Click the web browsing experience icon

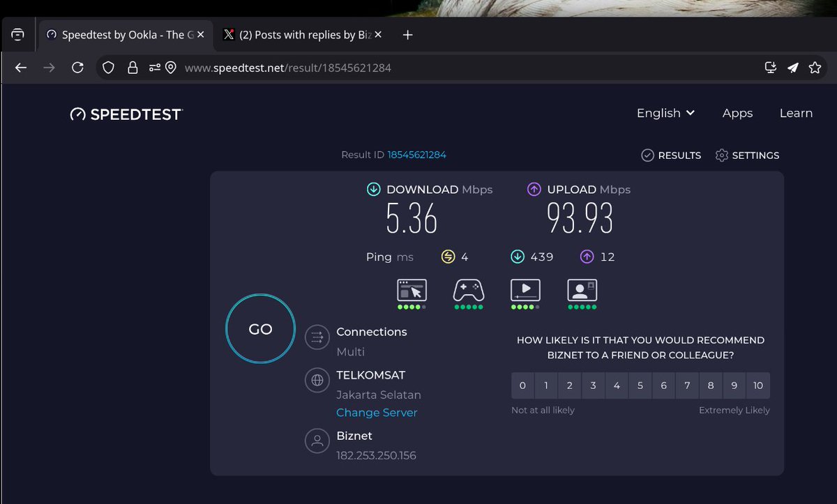pos(412,290)
